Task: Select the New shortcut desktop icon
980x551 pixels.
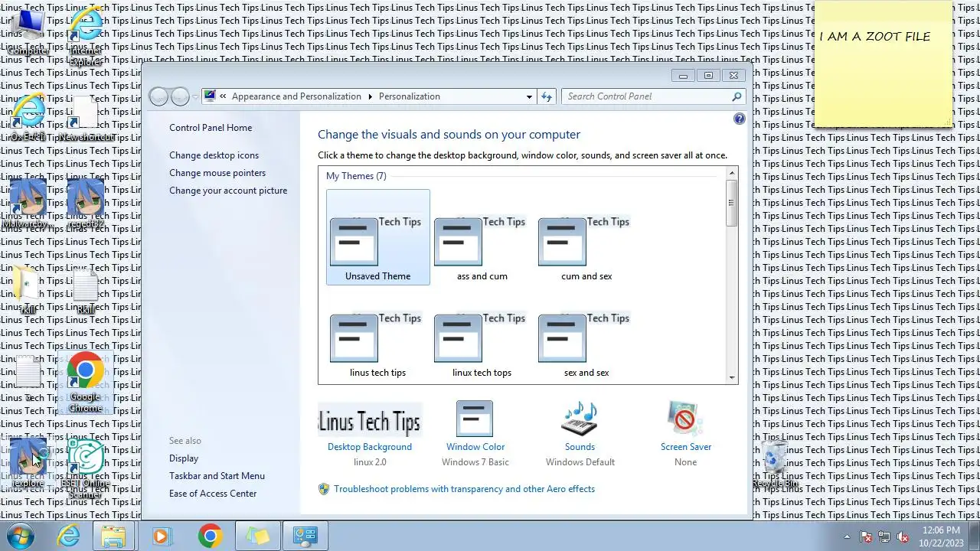Action: tap(86, 119)
